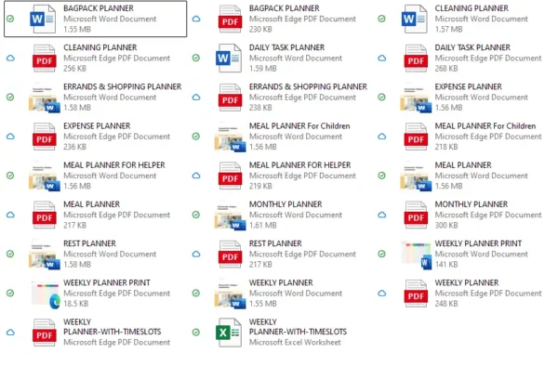Open DAILY TASK PLANNER PDF icon
Viewport: 558px width, 392px height.
[416, 58]
